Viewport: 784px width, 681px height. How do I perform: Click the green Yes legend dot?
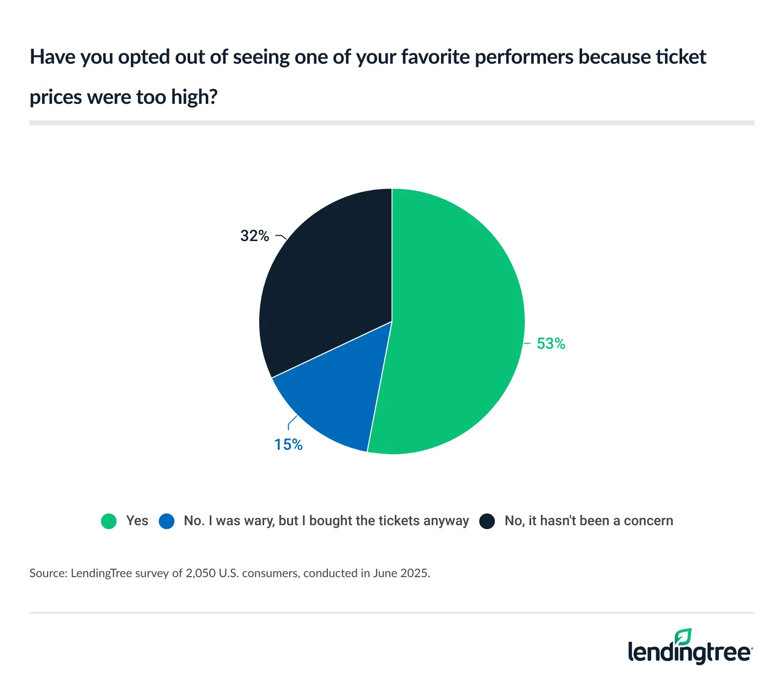(x=109, y=521)
